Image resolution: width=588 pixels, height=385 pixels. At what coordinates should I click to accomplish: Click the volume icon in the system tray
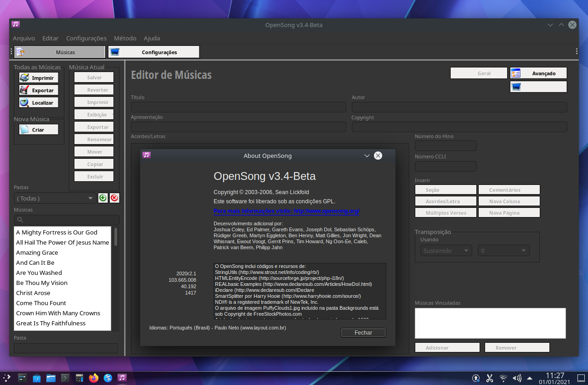[517, 378]
